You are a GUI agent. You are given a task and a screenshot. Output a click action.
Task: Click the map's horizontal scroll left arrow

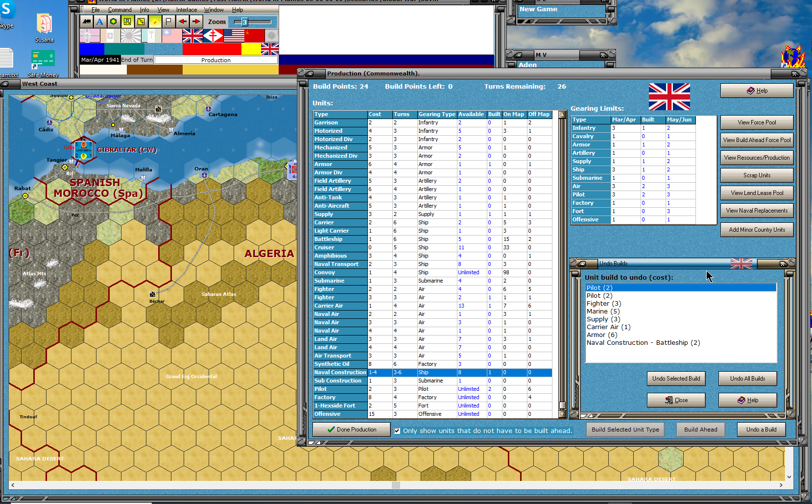coord(13,485)
